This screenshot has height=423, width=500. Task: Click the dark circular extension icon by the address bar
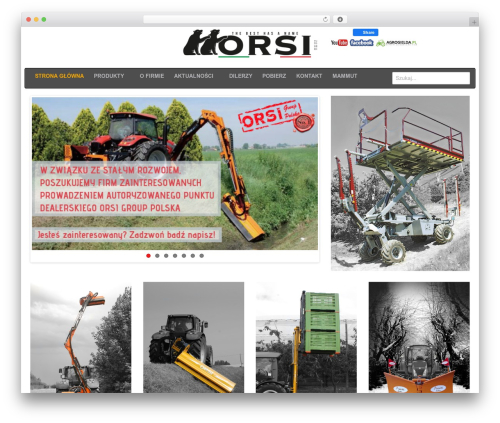pos(340,20)
